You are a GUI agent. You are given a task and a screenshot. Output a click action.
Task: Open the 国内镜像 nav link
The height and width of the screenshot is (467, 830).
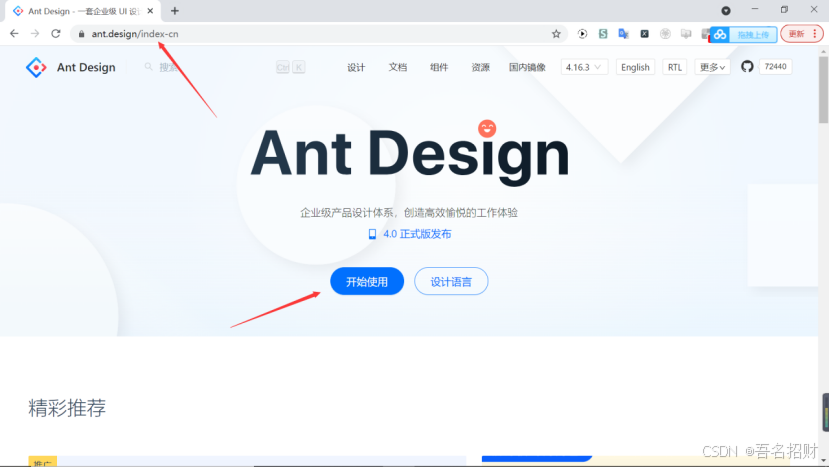pos(527,67)
